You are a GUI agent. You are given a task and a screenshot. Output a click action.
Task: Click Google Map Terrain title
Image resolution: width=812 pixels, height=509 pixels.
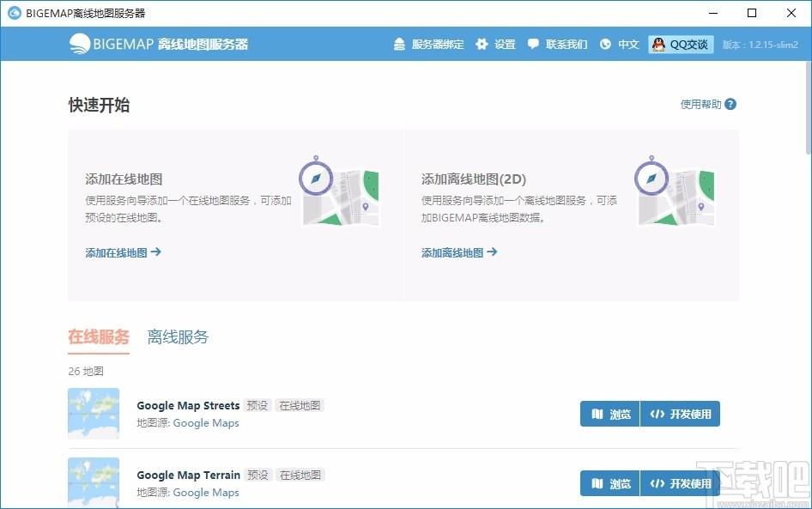(x=189, y=475)
